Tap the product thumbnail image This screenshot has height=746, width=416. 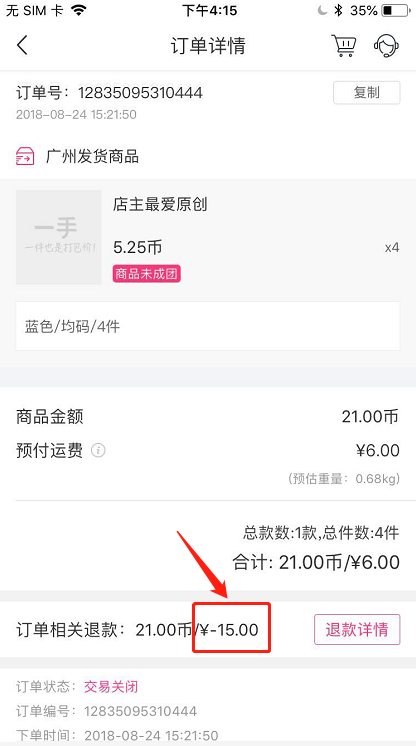[59, 237]
